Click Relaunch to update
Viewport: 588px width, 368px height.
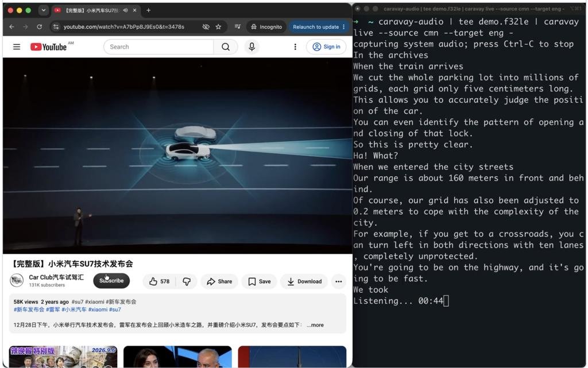click(319, 26)
